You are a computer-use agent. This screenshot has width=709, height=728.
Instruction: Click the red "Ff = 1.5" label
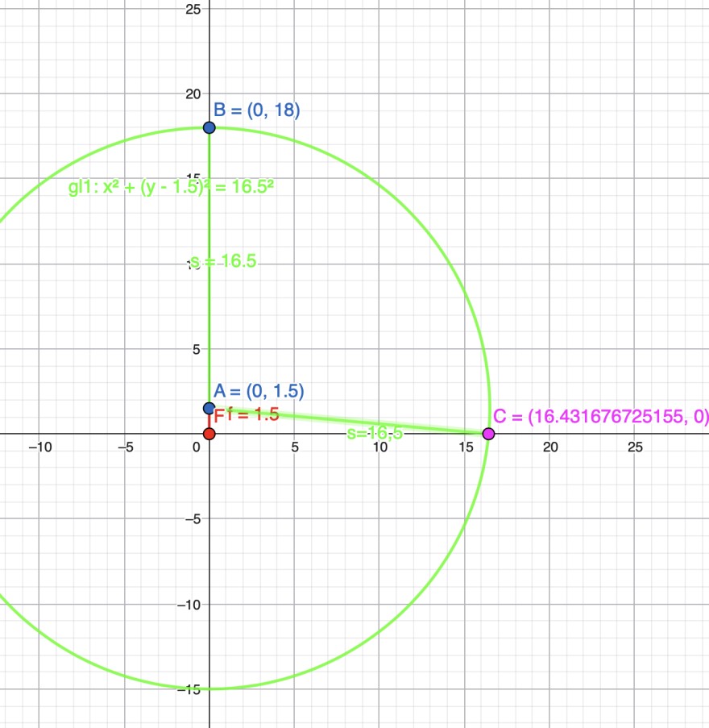(247, 415)
